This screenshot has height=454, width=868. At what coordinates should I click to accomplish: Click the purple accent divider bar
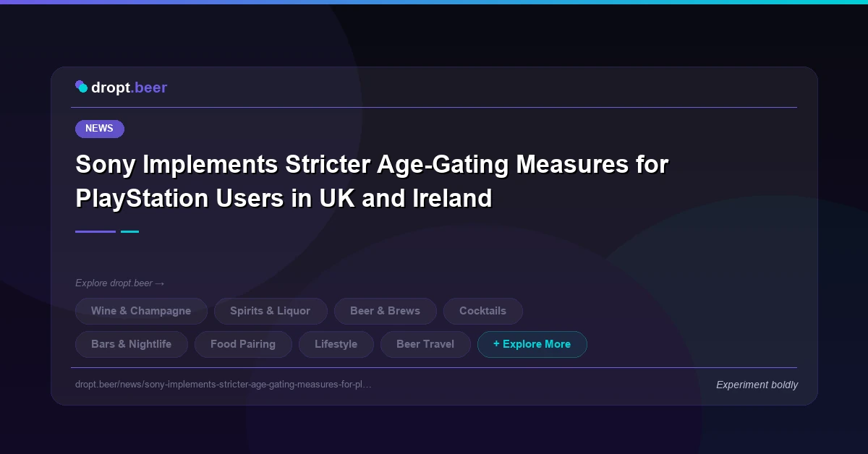[x=95, y=231]
